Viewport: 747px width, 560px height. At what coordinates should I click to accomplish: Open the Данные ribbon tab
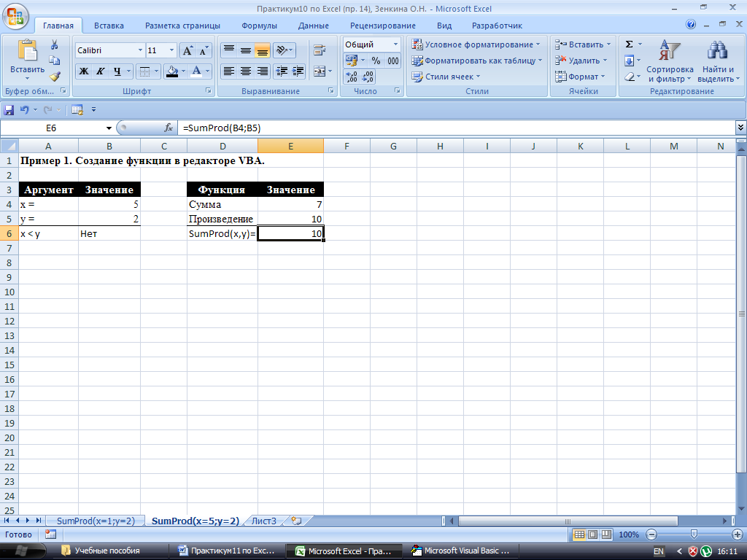(313, 26)
